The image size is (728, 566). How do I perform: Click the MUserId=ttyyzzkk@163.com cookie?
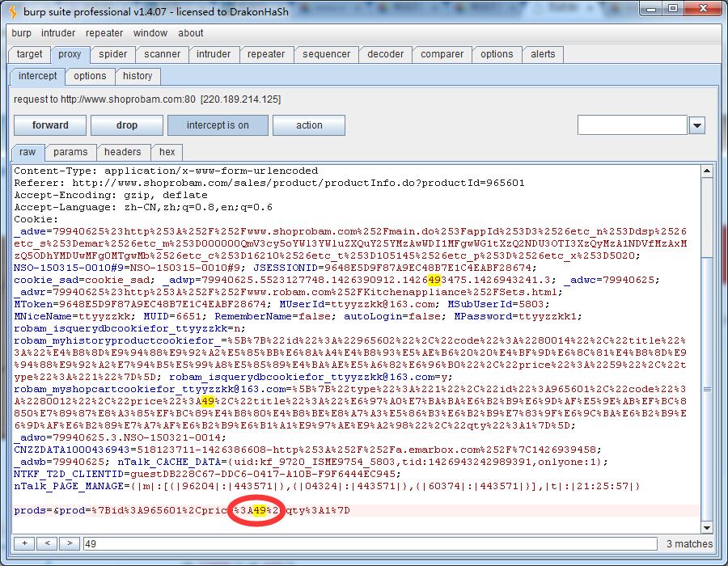(x=359, y=304)
